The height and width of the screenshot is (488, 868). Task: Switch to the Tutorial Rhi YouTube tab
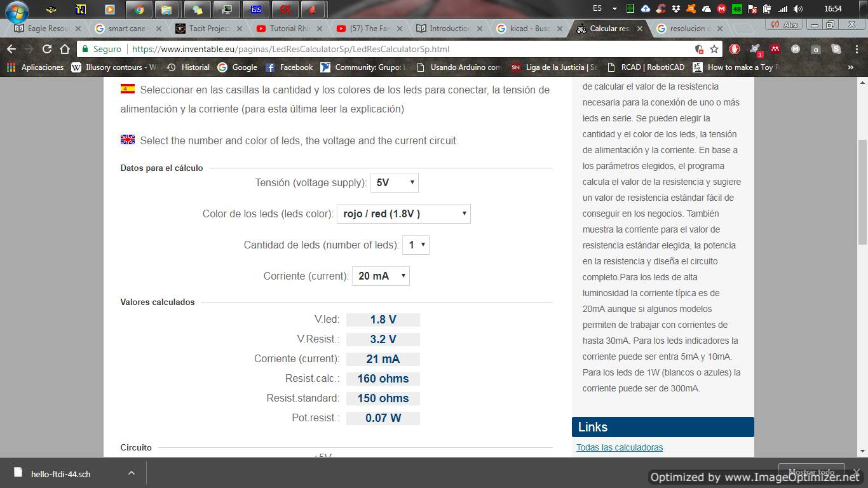(289, 29)
